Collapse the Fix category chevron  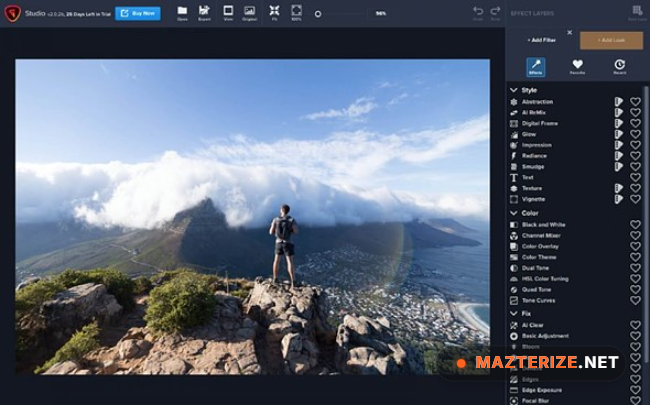point(514,313)
